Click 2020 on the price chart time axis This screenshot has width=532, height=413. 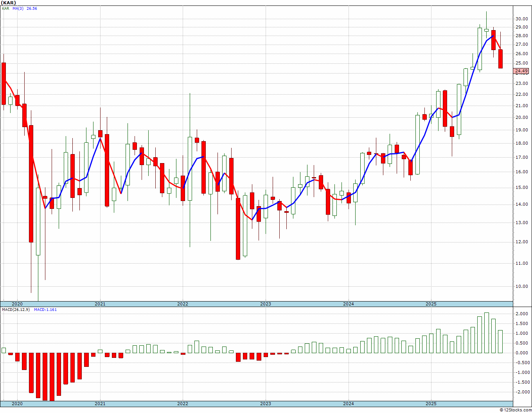(x=17, y=304)
